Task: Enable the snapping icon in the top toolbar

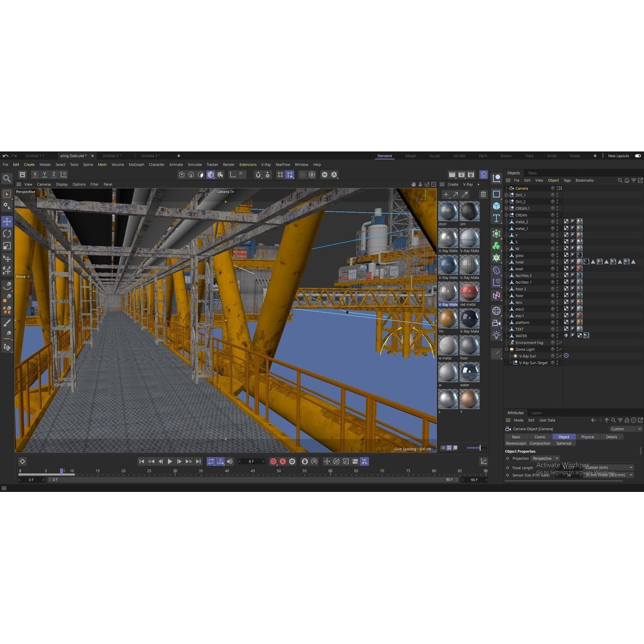Action: point(258,175)
